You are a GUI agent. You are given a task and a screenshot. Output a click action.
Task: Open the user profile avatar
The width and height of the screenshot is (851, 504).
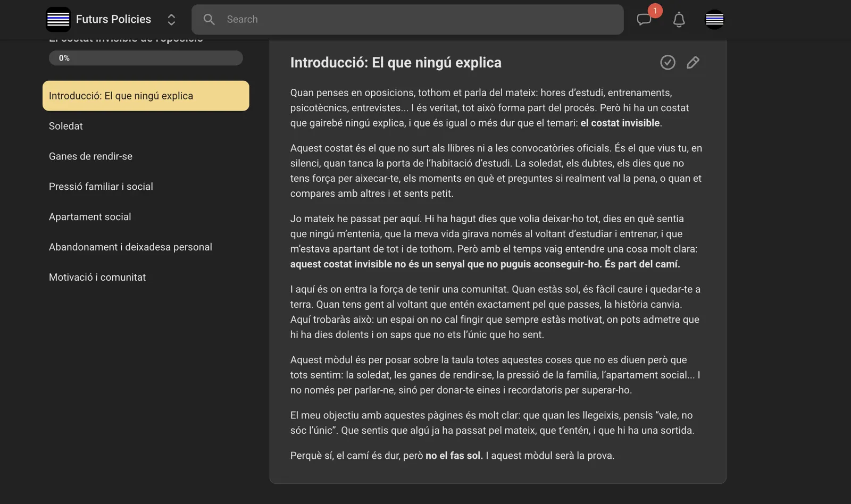pos(714,20)
